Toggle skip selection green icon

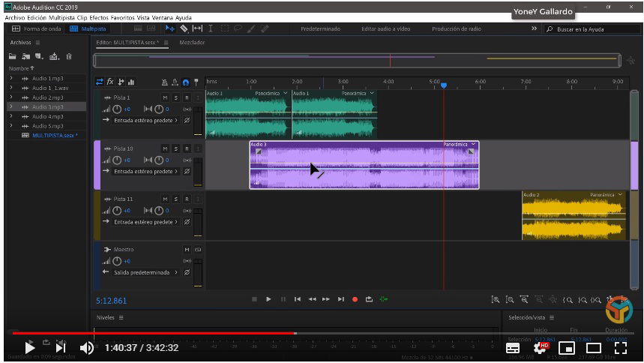tap(384, 299)
